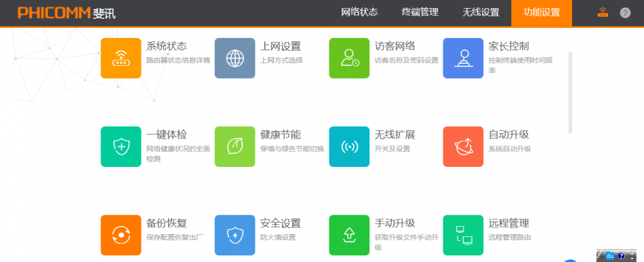Click the 手动升级 title text
Screen dimensions: 644x262
tap(395, 223)
